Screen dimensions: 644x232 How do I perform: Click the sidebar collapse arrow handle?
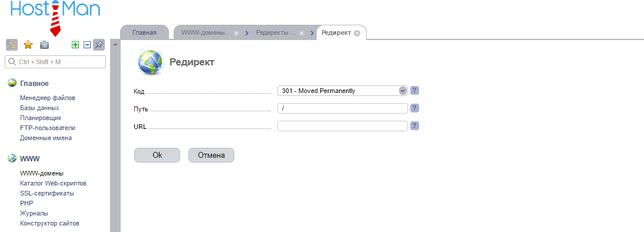point(115,44)
